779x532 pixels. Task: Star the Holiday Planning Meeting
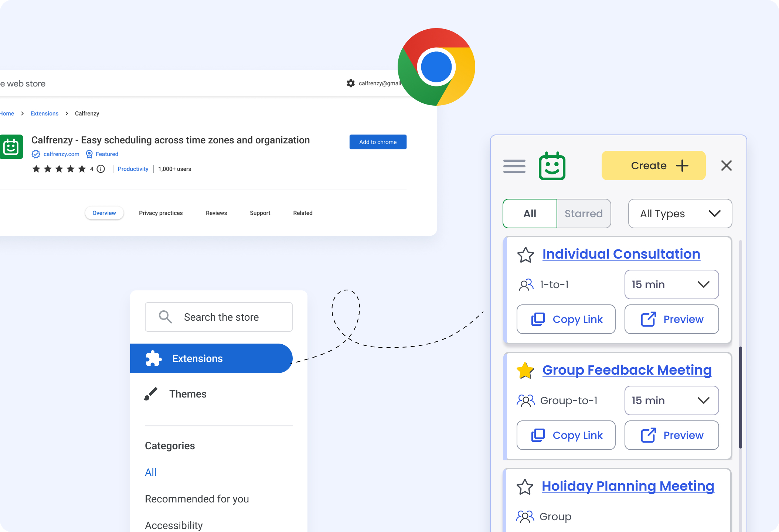point(525,487)
